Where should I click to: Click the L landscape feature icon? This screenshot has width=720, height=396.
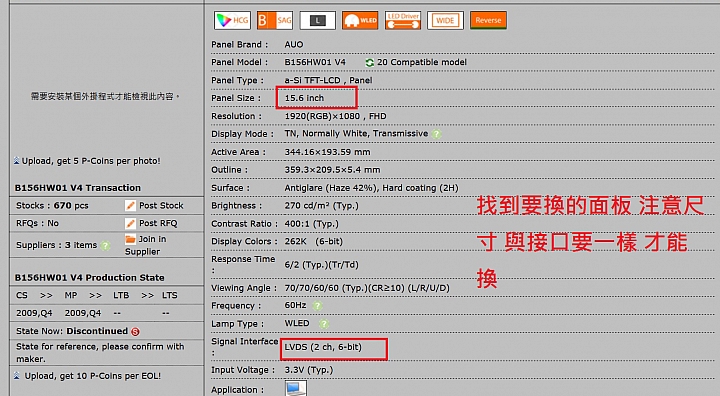click(318, 20)
